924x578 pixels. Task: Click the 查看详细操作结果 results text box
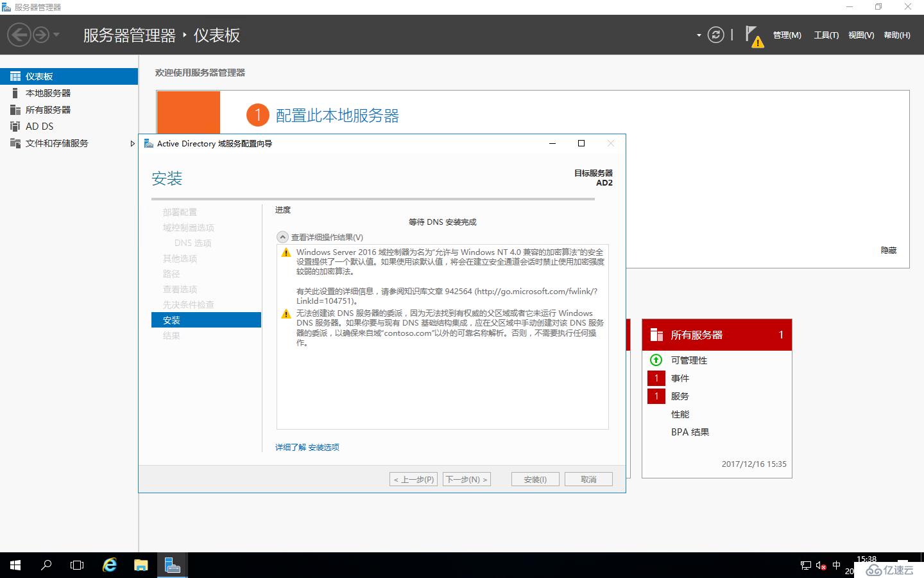(x=443, y=337)
